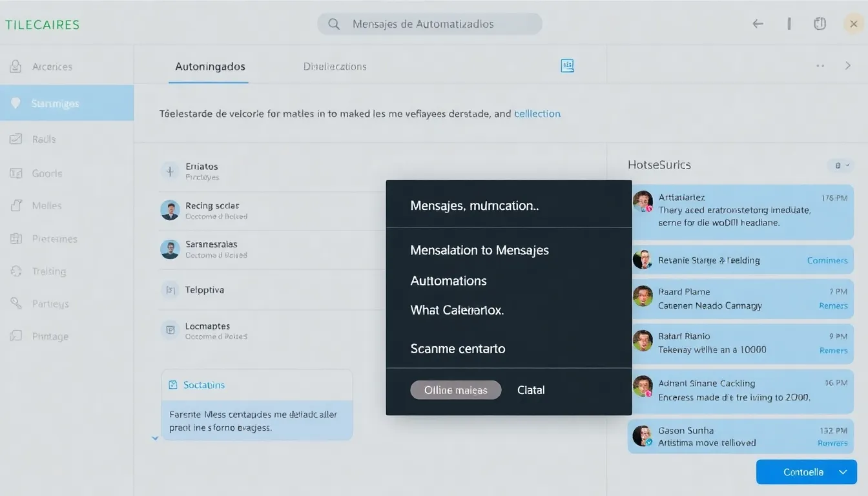The width and height of the screenshot is (868, 496).
Task: Open the Contoelle button dropdown arrow
Action: pyautogui.click(x=843, y=472)
